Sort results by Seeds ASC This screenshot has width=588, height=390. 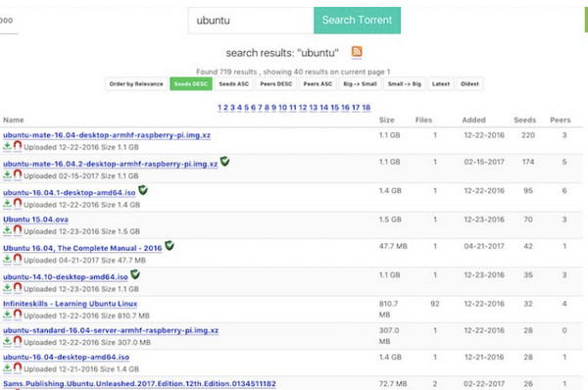click(x=234, y=84)
